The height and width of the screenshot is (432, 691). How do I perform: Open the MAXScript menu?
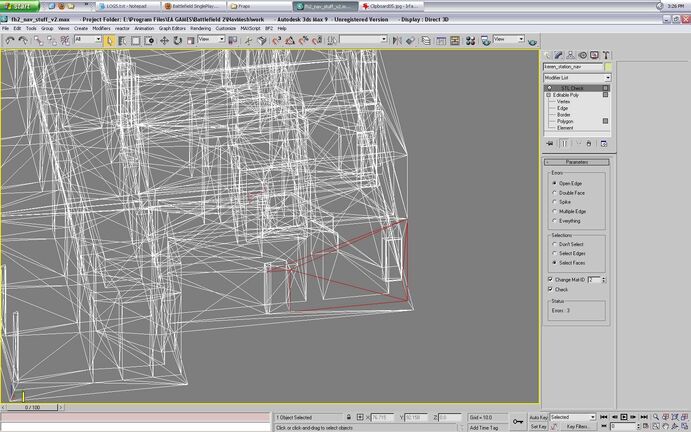251,28
